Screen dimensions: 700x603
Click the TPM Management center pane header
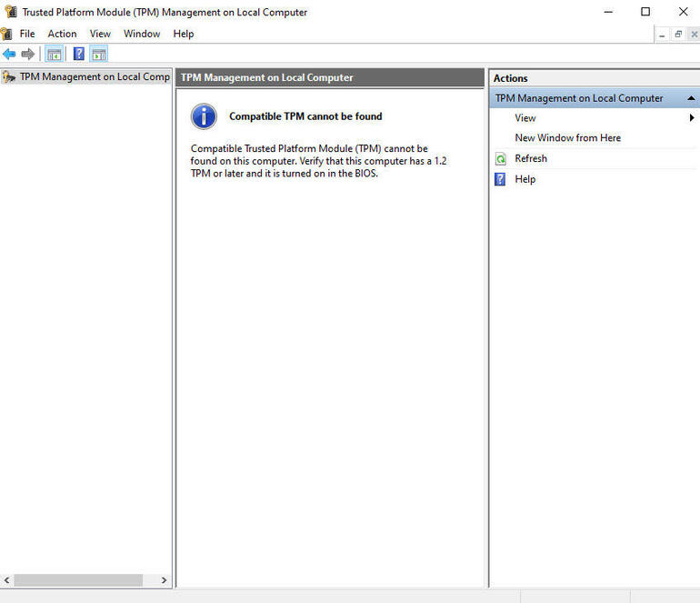(x=330, y=77)
